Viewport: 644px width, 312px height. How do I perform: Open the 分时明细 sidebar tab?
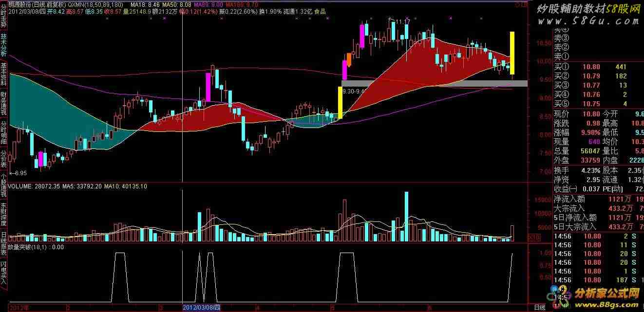coord(4,133)
